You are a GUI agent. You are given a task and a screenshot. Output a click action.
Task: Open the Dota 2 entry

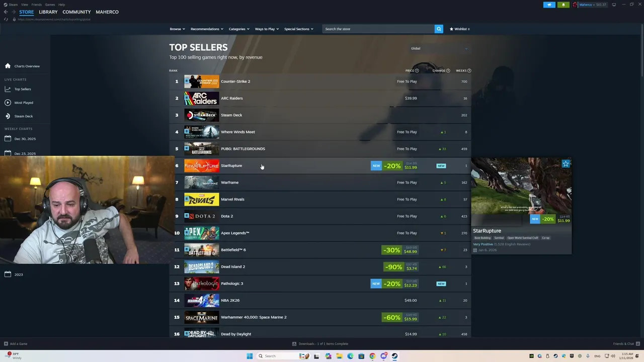pyautogui.click(x=320, y=216)
